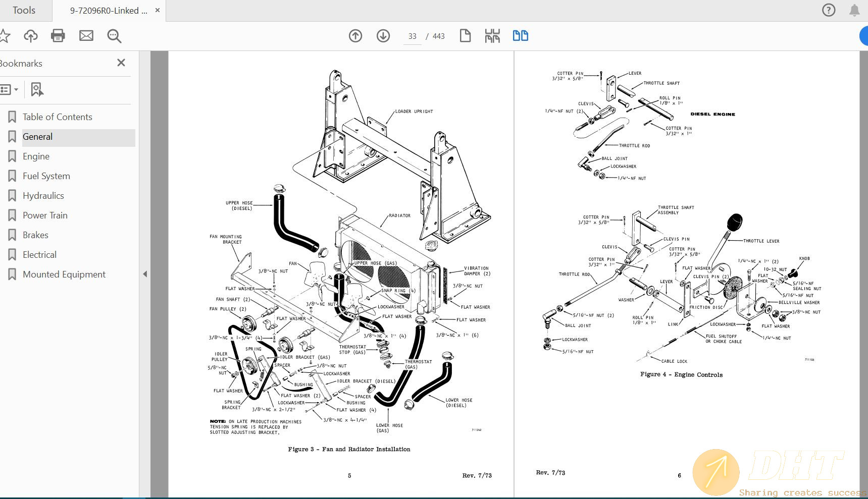Image resolution: width=868 pixels, height=499 pixels.
Task: Enable two-page scrolling view
Action: [520, 36]
